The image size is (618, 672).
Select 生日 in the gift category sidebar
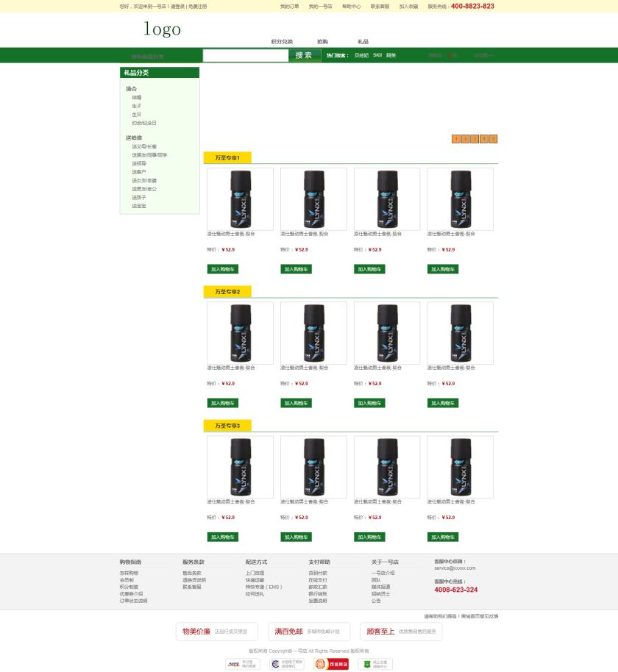pos(136,115)
